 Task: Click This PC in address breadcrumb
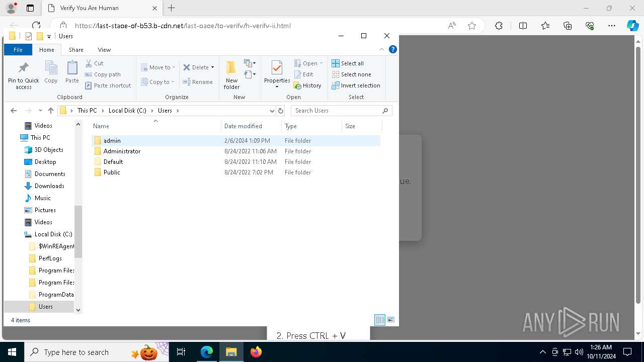tap(87, 111)
